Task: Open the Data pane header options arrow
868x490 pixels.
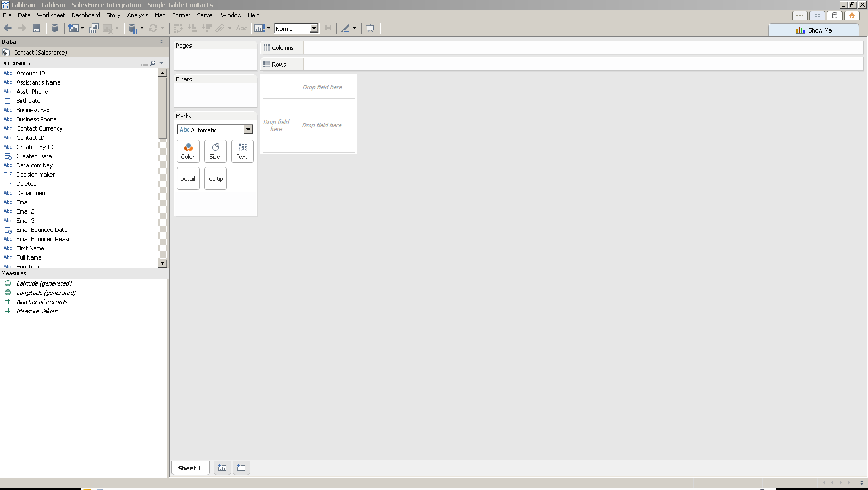Action: click(161, 42)
